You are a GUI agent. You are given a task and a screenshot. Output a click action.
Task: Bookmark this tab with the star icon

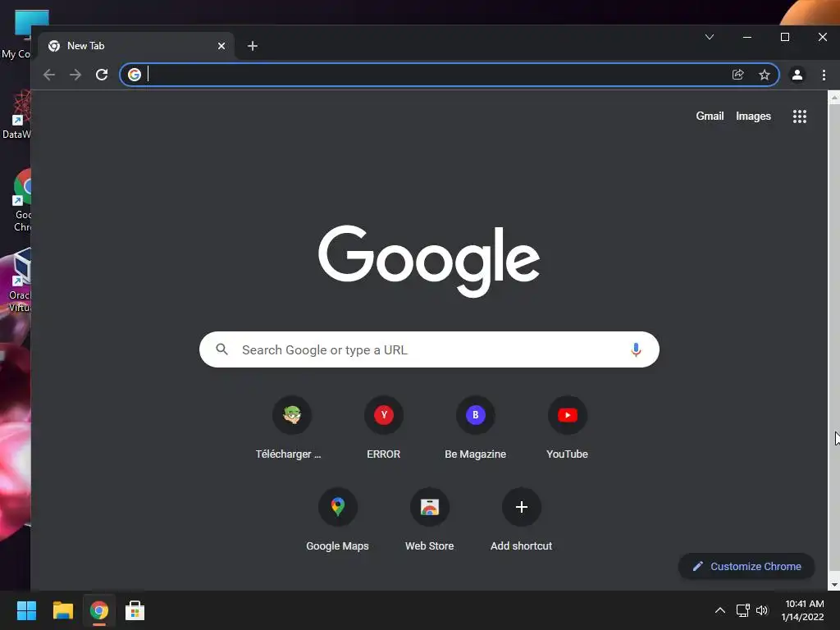765,75
